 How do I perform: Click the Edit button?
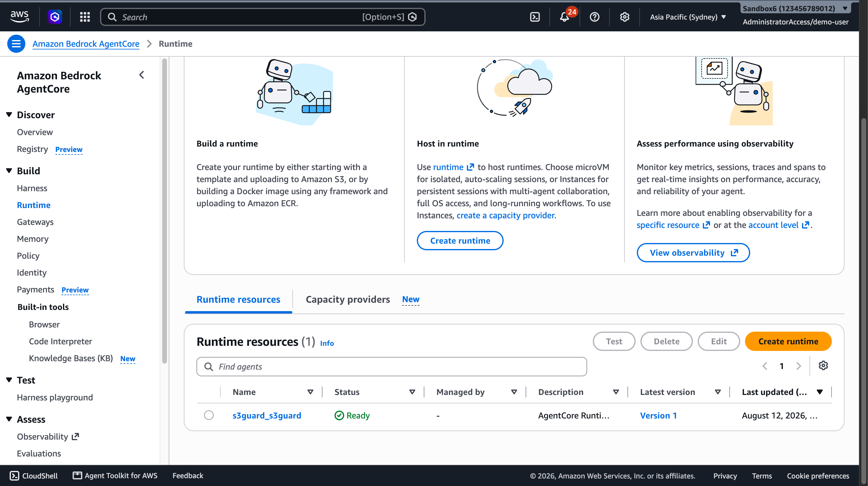click(719, 341)
